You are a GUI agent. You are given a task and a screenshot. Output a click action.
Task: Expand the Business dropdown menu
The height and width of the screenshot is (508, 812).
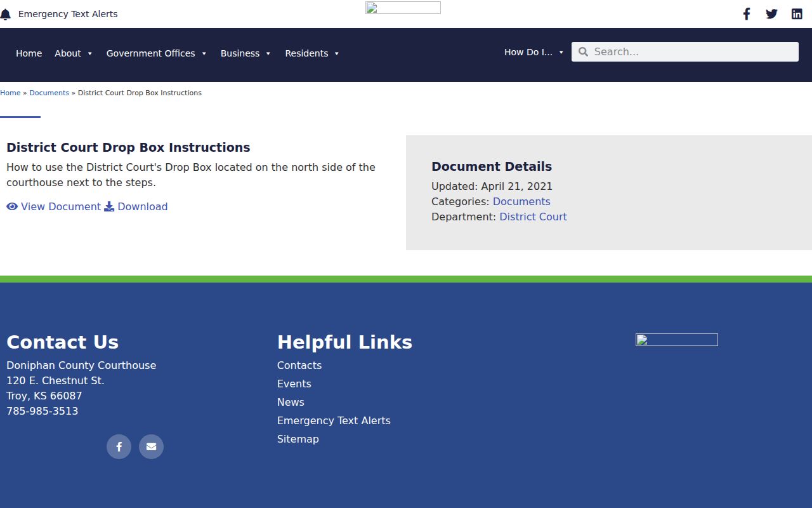[246, 53]
